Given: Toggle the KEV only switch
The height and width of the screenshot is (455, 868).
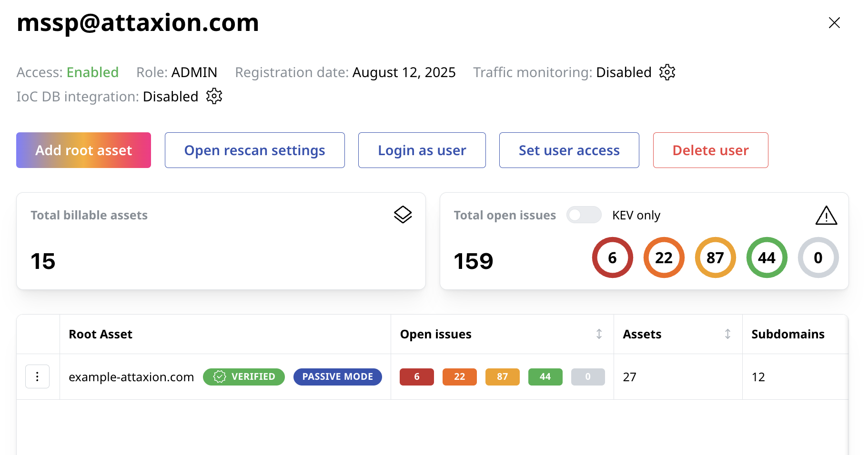Looking at the screenshot, I should coord(584,215).
